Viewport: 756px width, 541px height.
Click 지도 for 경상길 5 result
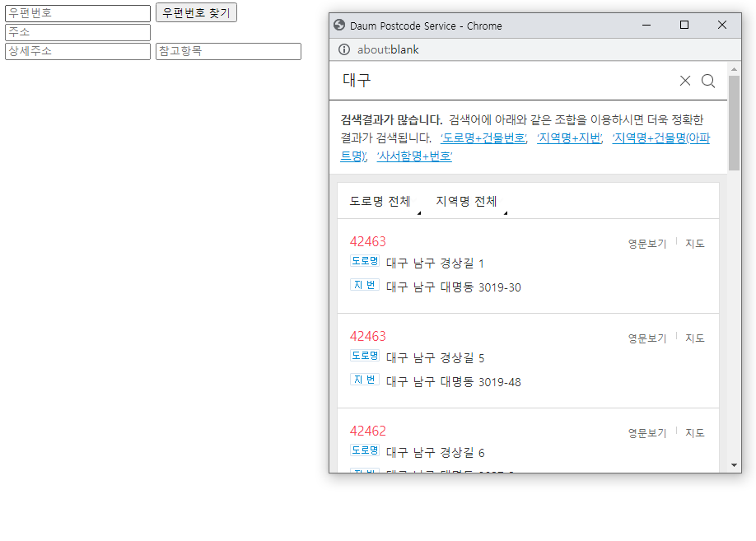pos(695,338)
